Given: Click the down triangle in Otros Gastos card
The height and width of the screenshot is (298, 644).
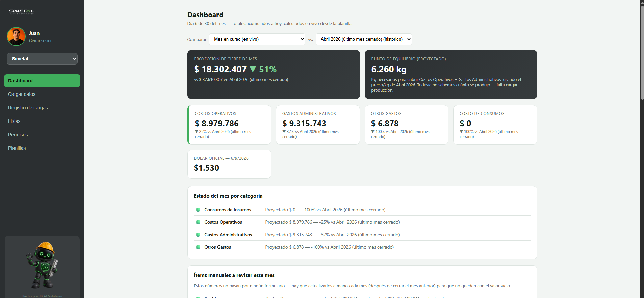Looking at the screenshot, I should tap(373, 132).
